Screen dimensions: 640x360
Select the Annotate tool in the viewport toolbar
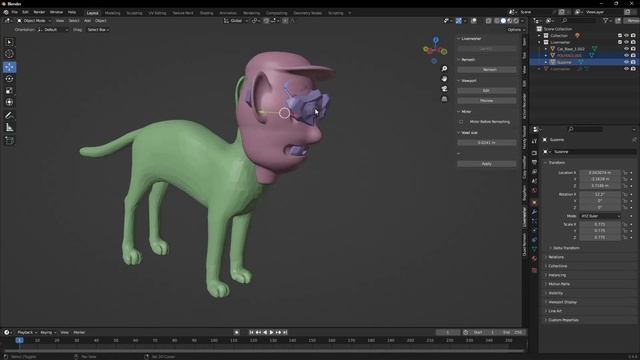(x=9, y=116)
